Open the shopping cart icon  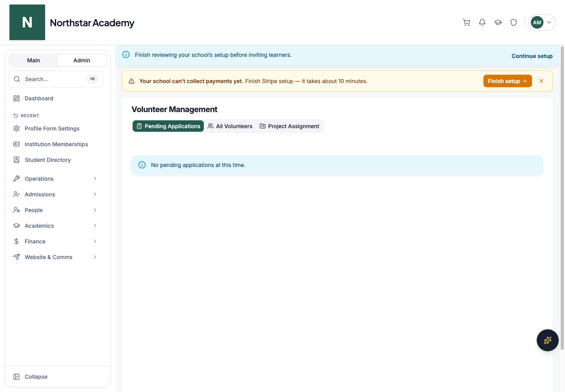coord(467,22)
